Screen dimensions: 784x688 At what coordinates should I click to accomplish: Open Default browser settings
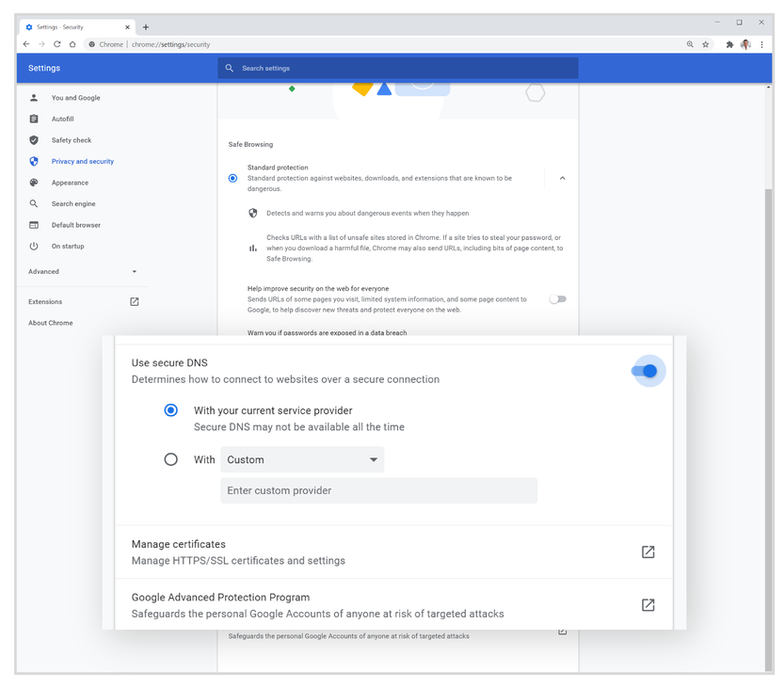click(x=76, y=225)
